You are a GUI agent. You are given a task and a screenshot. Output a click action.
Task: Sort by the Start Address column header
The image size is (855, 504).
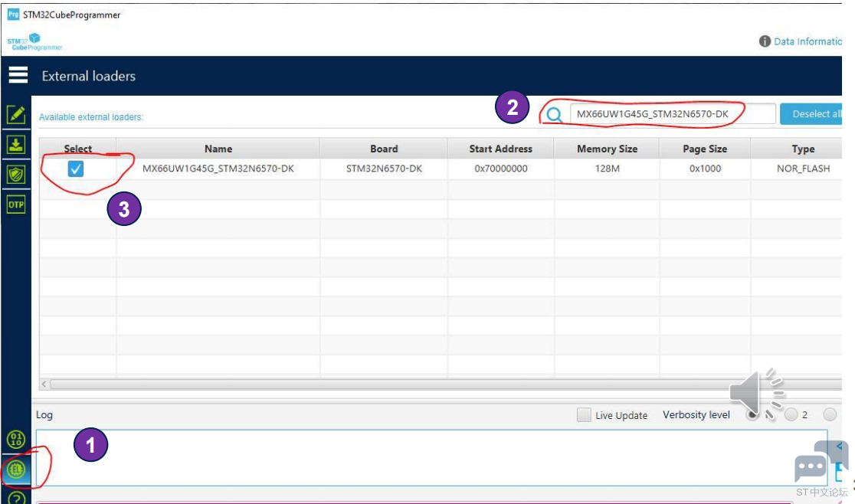[500, 149]
